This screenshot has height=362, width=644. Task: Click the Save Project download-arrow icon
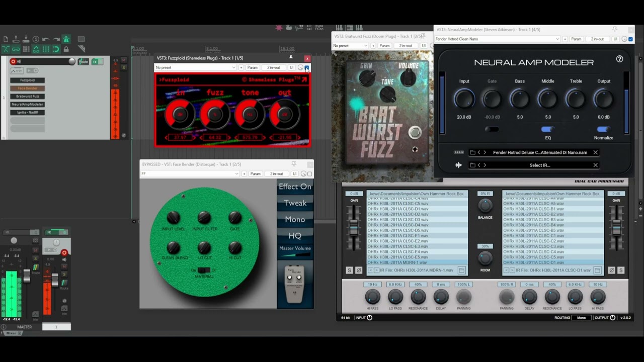pyautogui.click(x=26, y=39)
